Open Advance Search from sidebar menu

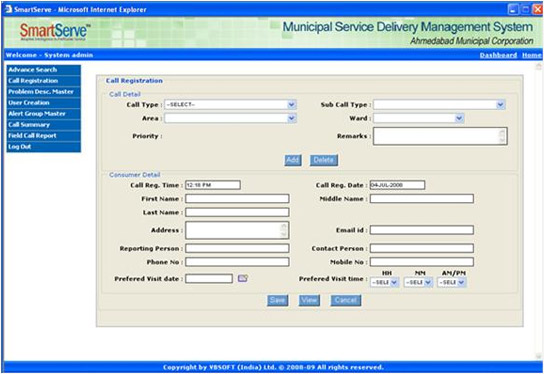tap(44, 70)
